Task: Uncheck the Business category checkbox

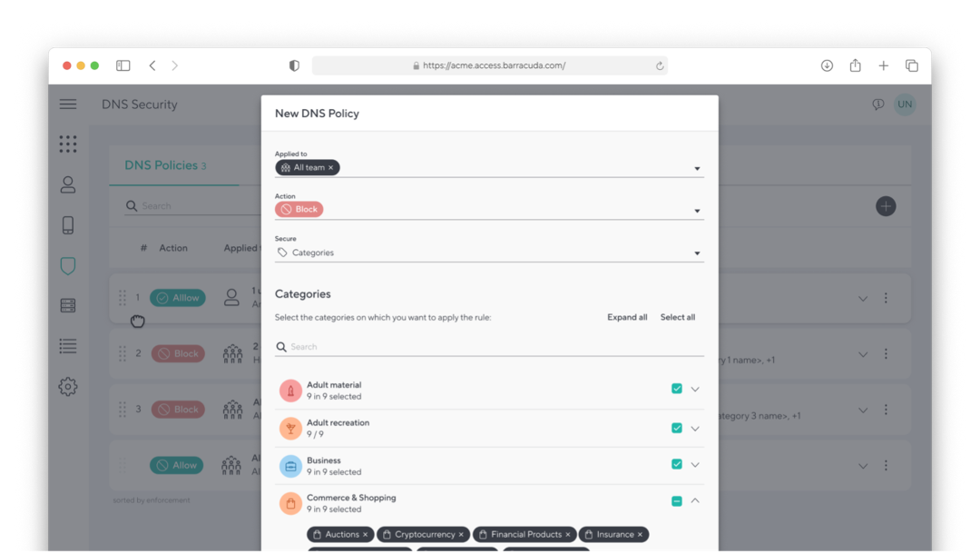Action: 677,464
